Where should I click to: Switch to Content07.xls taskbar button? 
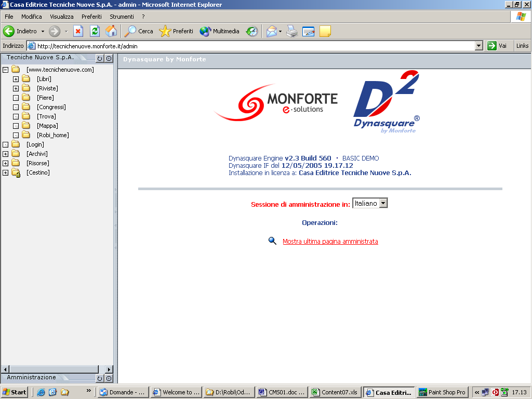click(336, 392)
